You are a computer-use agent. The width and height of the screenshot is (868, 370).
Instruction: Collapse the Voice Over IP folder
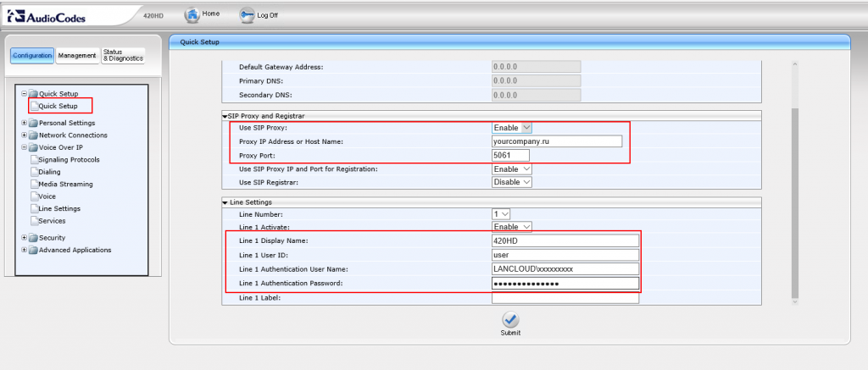pos(24,147)
